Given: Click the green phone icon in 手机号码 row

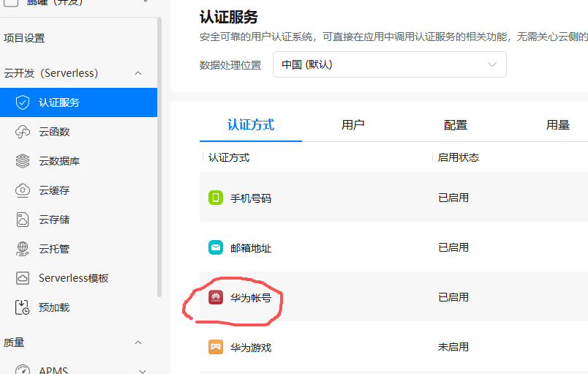Looking at the screenshot, I should click(x=216, y=198).
